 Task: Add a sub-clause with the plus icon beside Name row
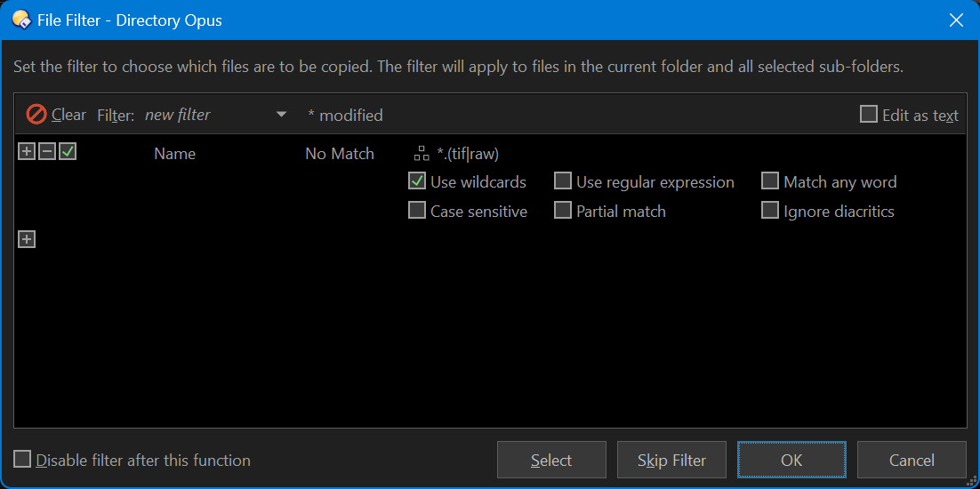(27, 152)
